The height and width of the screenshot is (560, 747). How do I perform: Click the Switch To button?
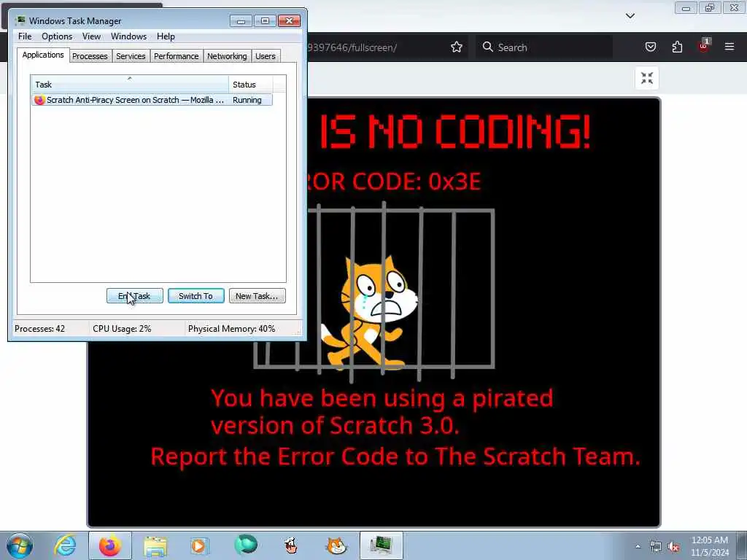pos(196,296)
